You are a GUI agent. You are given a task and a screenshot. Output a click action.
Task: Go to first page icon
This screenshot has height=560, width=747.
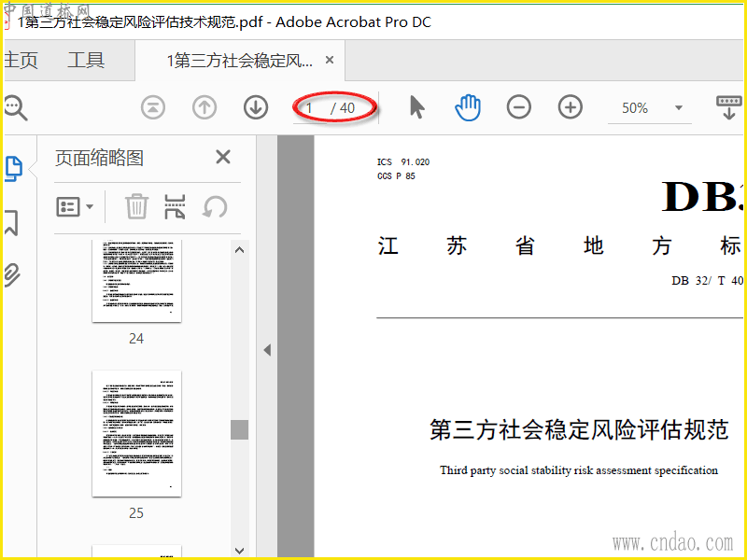click(153, 107)
